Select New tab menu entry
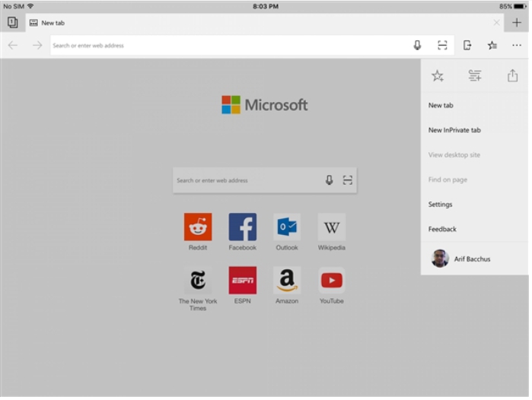 point(475,106)
